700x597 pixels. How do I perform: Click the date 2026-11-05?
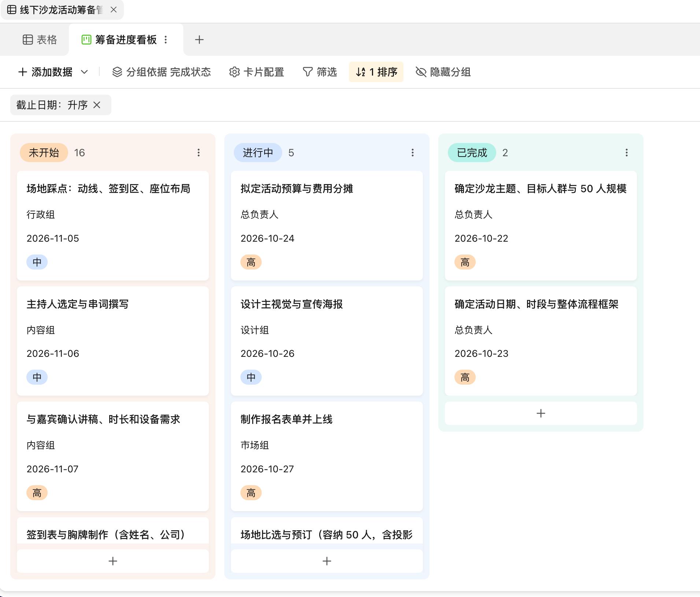tap(53, 238)
